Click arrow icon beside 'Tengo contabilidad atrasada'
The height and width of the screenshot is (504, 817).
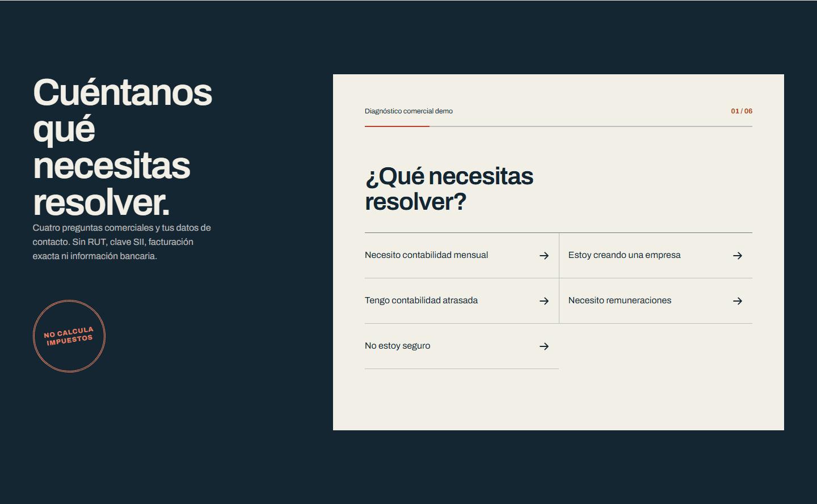pyautogui.click(x=544, y=301)
